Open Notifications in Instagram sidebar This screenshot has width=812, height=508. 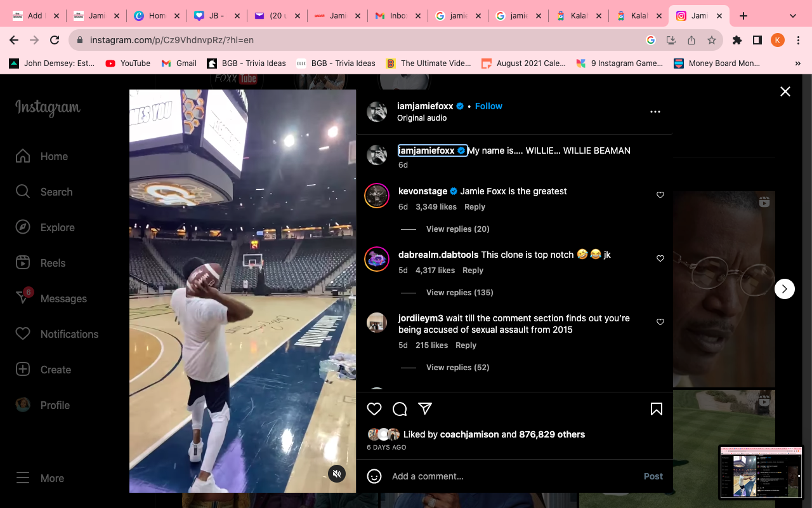57,334
